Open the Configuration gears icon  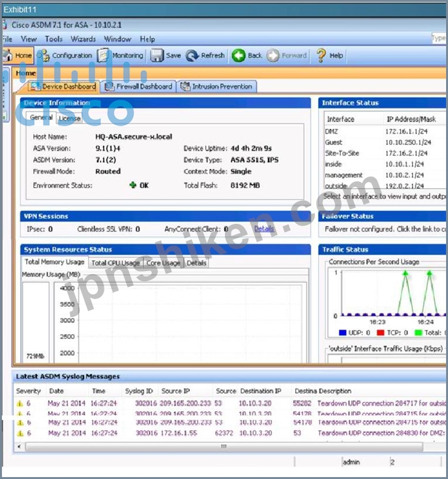point(43,55)
